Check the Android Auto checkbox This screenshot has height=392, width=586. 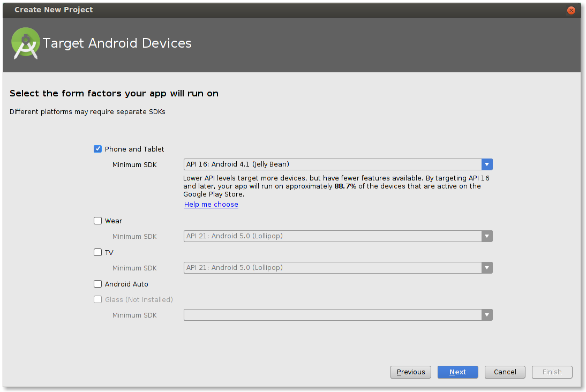(97, 284)
